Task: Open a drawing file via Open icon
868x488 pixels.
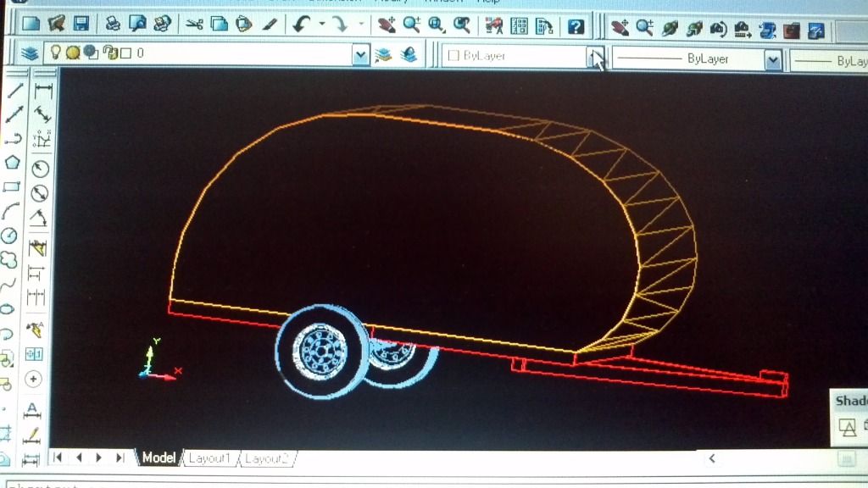Action: click(57, 23)
